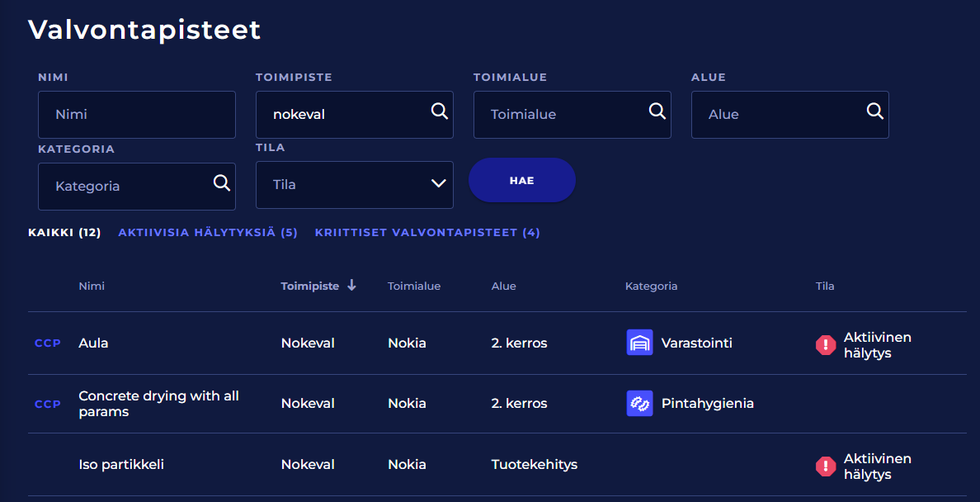Screen dimensions: 980x502
Task: Expand the Tila chevron arrow
Action: pos(439,184)
